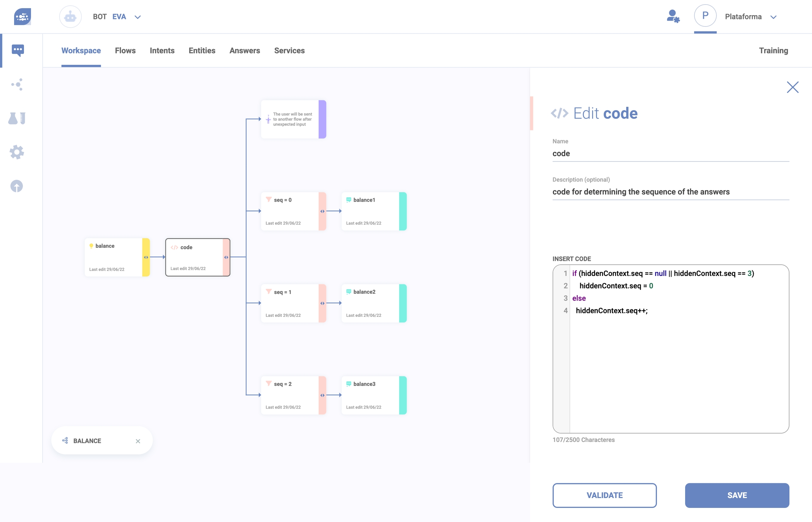
Task: Open the Intents tab
Action: point(162,50)
